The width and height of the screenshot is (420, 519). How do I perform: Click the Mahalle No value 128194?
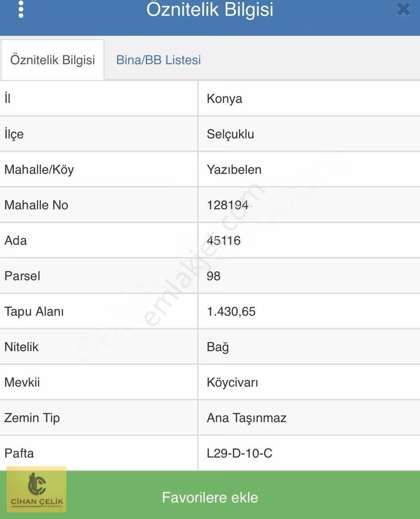coord(228,205)
